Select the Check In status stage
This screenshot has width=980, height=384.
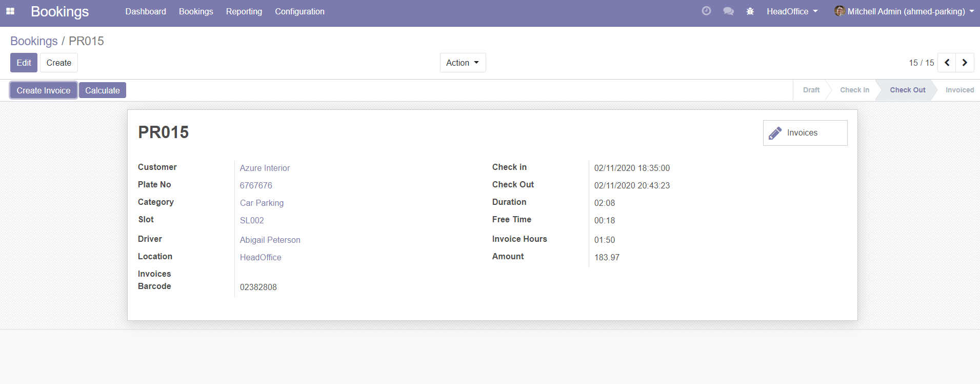854,90
